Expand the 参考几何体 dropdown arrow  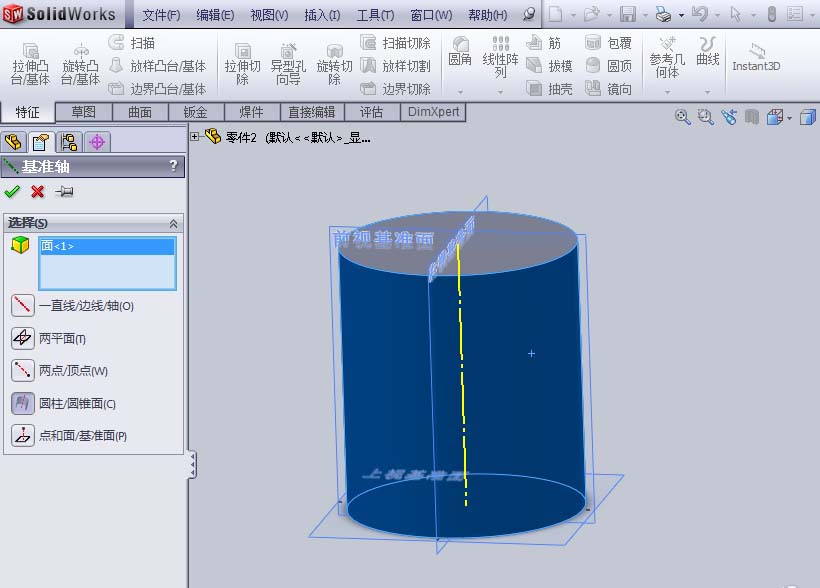pos(667,92)
